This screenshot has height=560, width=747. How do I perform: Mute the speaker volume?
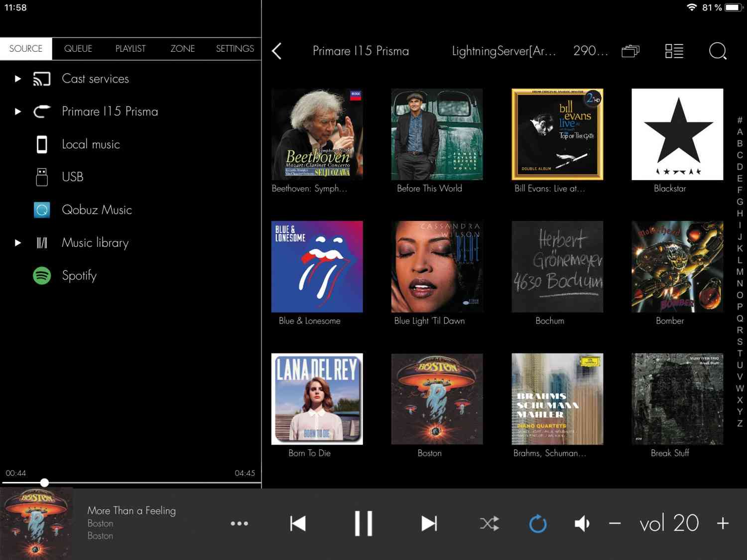[582, 524]
